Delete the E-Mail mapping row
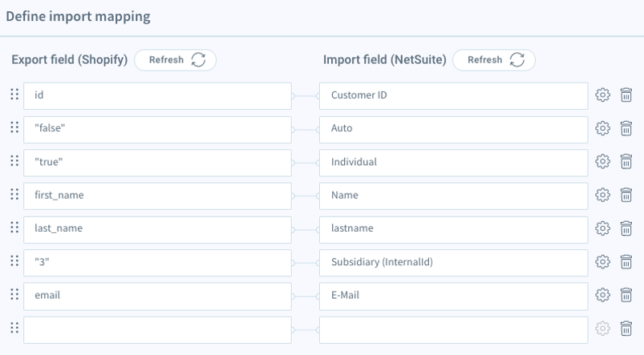644x355 pixels. [626, 295]
